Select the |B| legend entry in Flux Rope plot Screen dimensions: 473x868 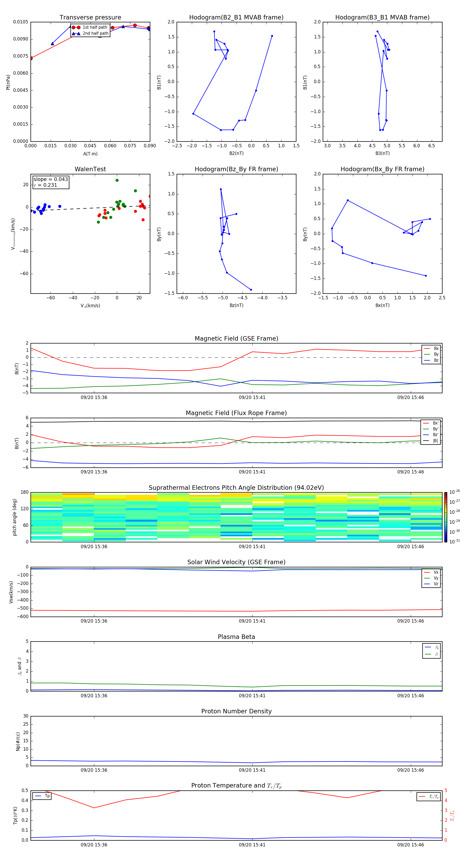pos(431,441)
